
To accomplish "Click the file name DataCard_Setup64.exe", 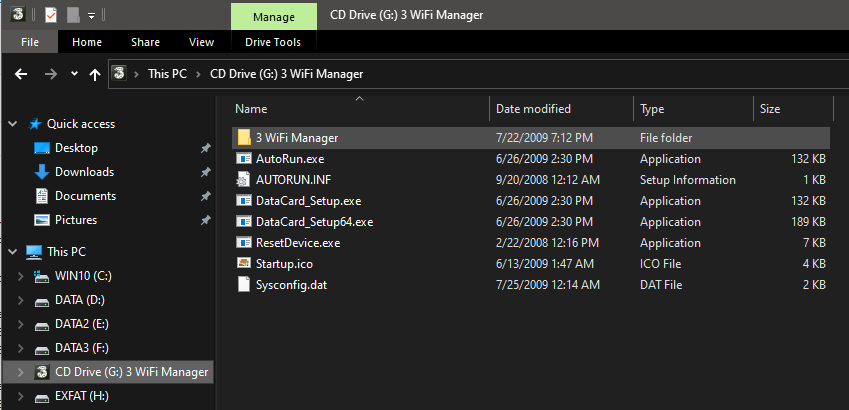I will pyautogui.click(x=314, y=222).
